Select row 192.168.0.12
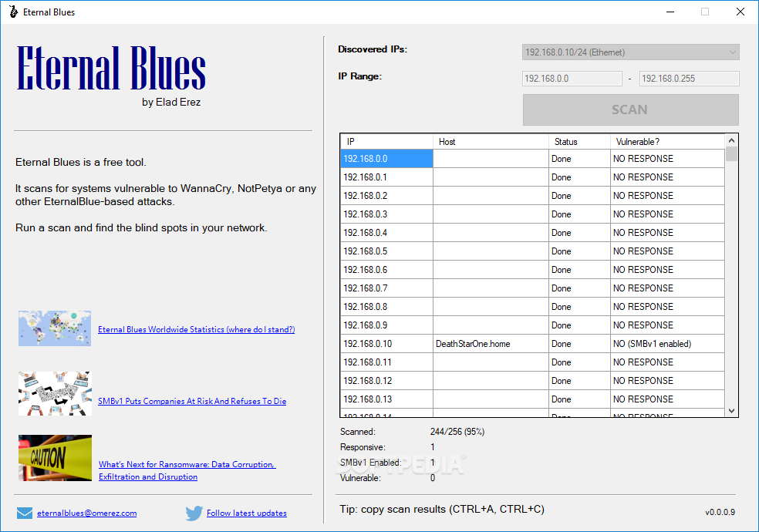Image resolution: width=759 pixels, height=532 pixels. click(x=532, y=381)
